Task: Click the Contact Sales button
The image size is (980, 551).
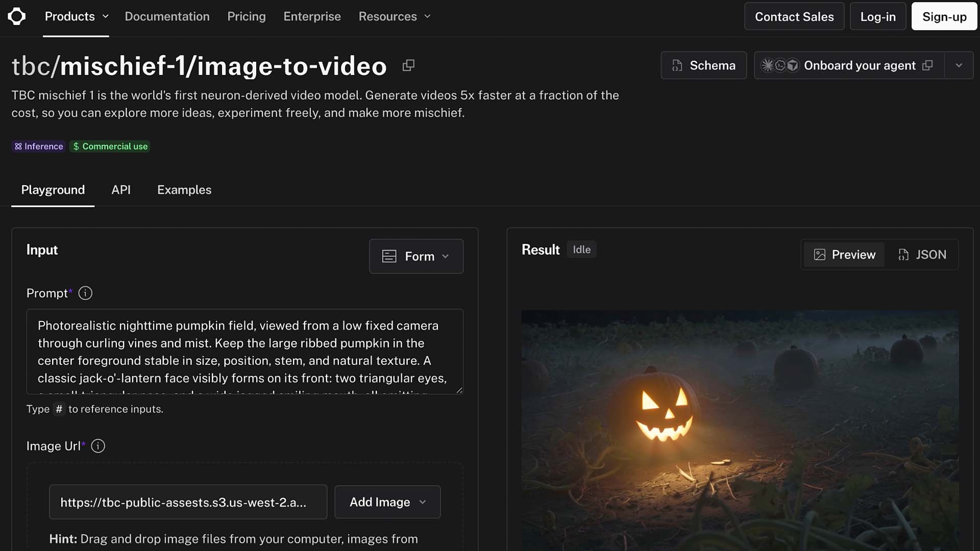Action: (x=794, y=16)
